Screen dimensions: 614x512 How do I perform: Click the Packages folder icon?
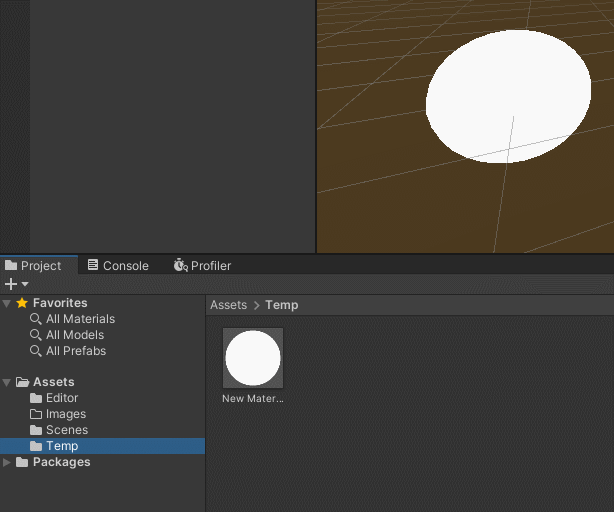pos(22,462)
